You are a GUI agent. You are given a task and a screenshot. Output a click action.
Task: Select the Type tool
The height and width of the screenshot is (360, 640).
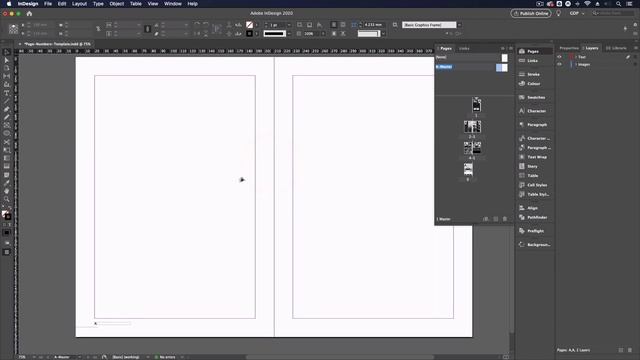[x=7, y=93]
